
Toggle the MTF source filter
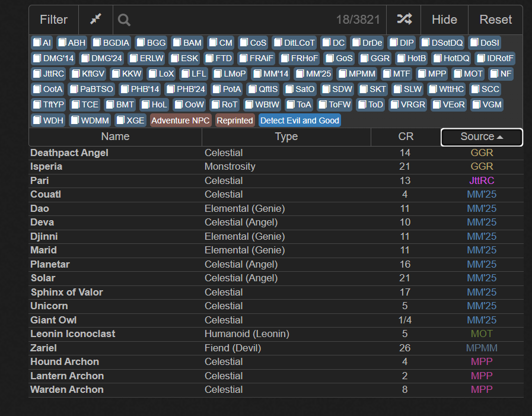397,74
